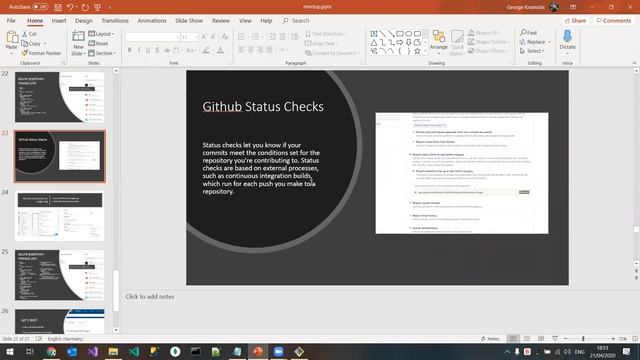Save the presentation with the save icon
The width and height of the screenshot is (640, 360).
pyautogui.click(x=58, y=7)
